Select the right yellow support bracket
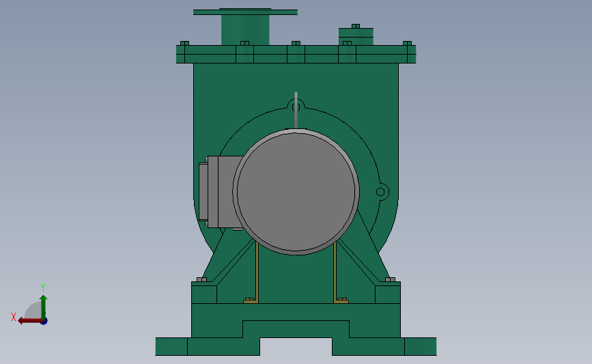This screenshot has width=592, height=364. click(340, 272)
